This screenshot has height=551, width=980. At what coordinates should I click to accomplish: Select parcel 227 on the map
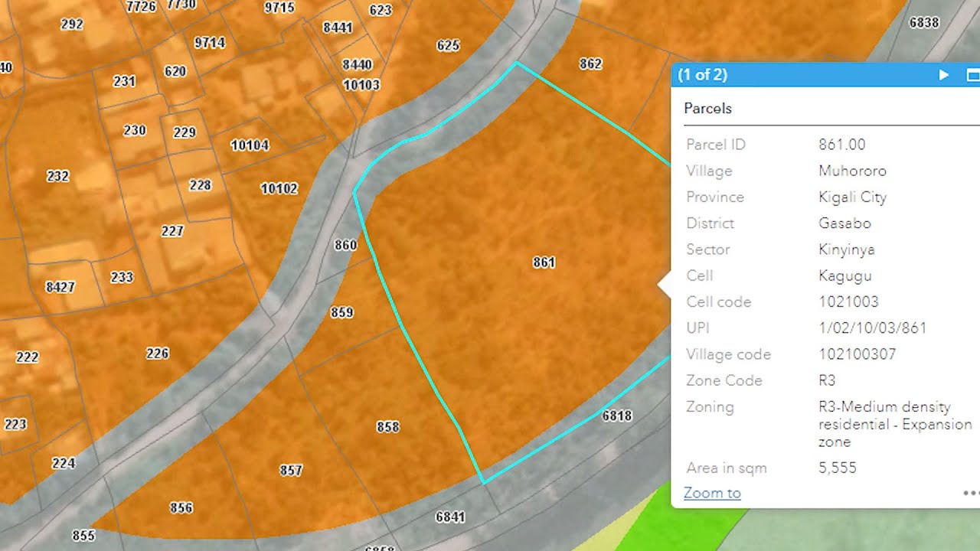[172, 230]
